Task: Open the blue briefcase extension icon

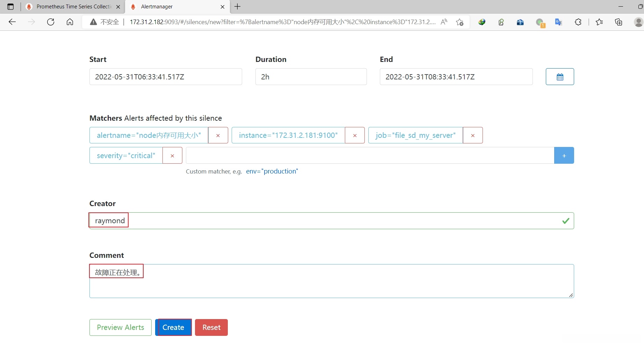Action: 520,22
